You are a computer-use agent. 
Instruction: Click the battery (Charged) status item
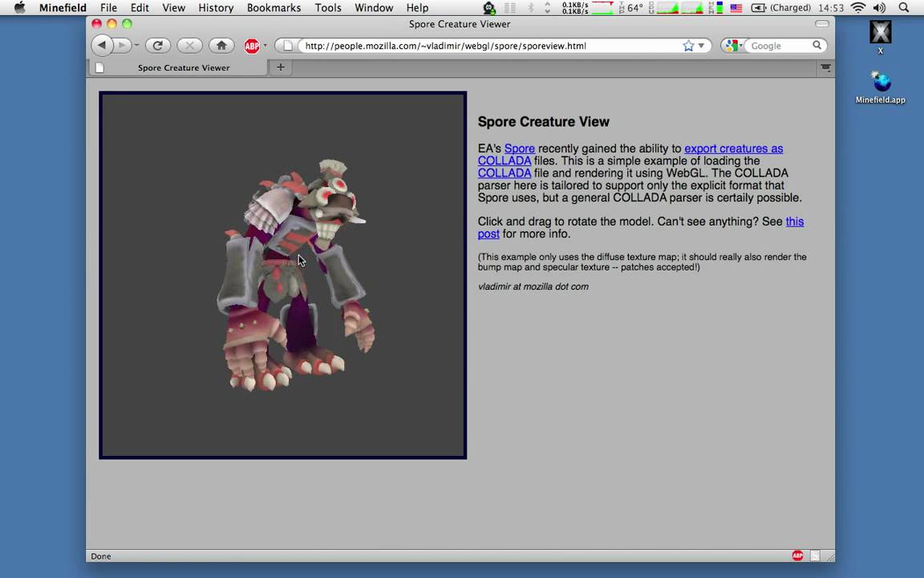[781, 8]
